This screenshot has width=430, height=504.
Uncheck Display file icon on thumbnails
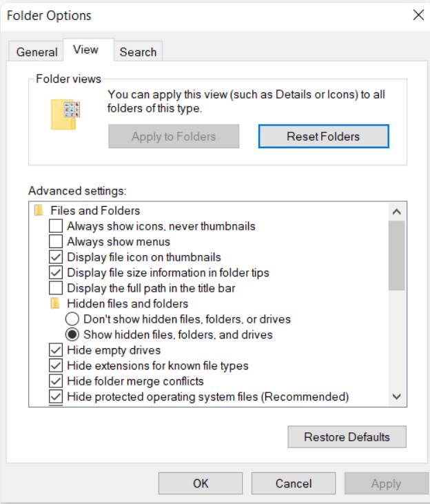tap(56, 256)
